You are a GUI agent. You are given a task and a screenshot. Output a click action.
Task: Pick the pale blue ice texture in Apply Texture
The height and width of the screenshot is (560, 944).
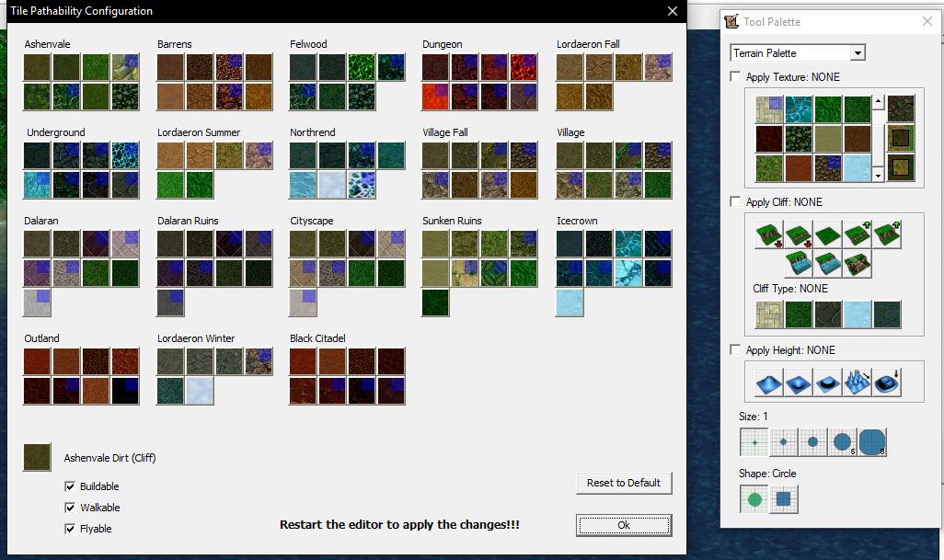(x=858, y=168)
